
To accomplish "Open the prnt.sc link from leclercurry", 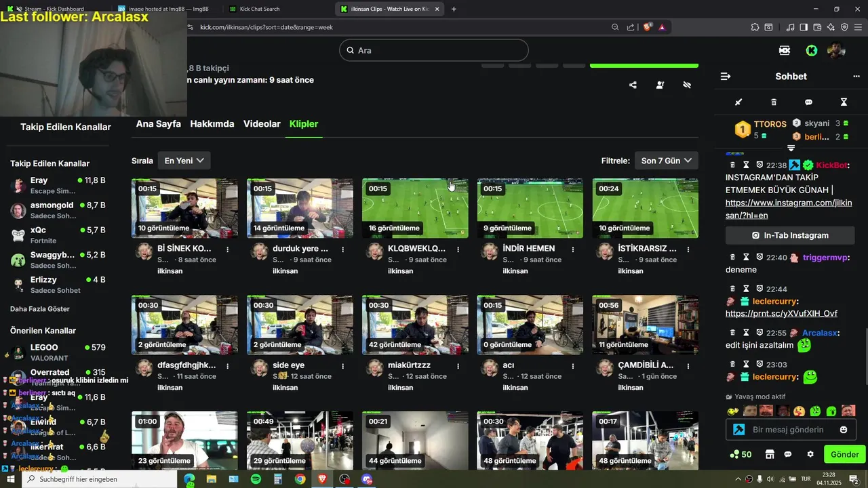I will click(781, 314).
